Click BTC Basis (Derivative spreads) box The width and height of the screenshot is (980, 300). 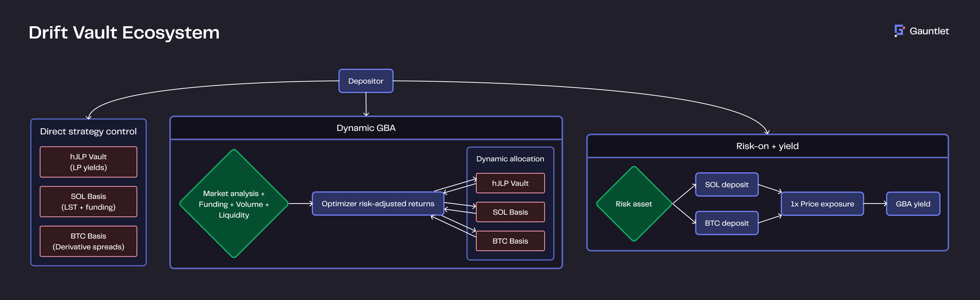(88, 241)
